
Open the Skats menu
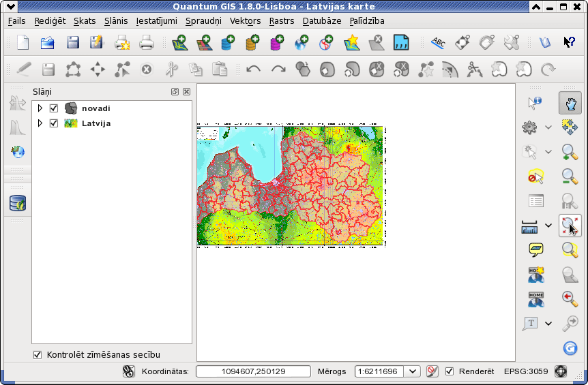coord(85,21)
